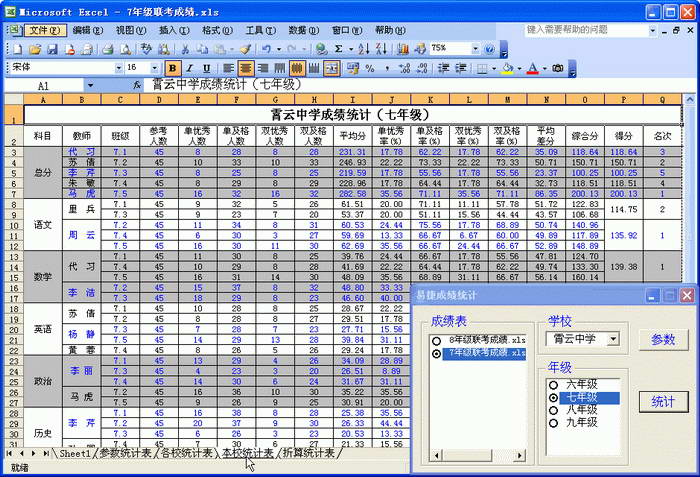Switch to the Sheet1 tab

(x=75, y=453)
